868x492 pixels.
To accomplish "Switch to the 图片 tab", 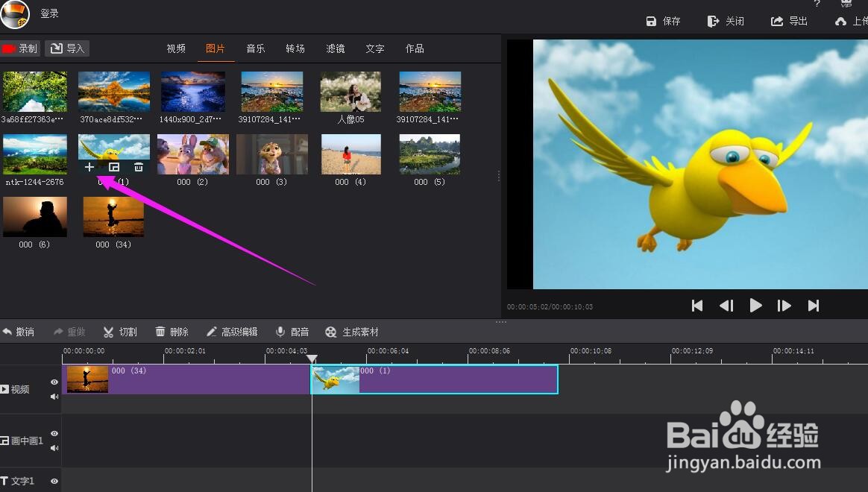I will [x=216, y=48].
